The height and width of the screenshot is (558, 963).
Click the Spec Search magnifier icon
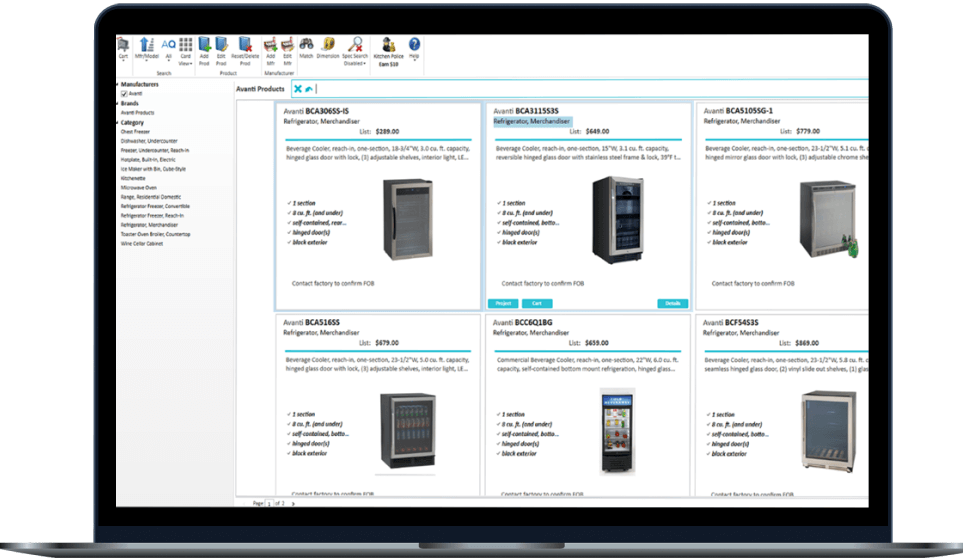tap(355, 44)
